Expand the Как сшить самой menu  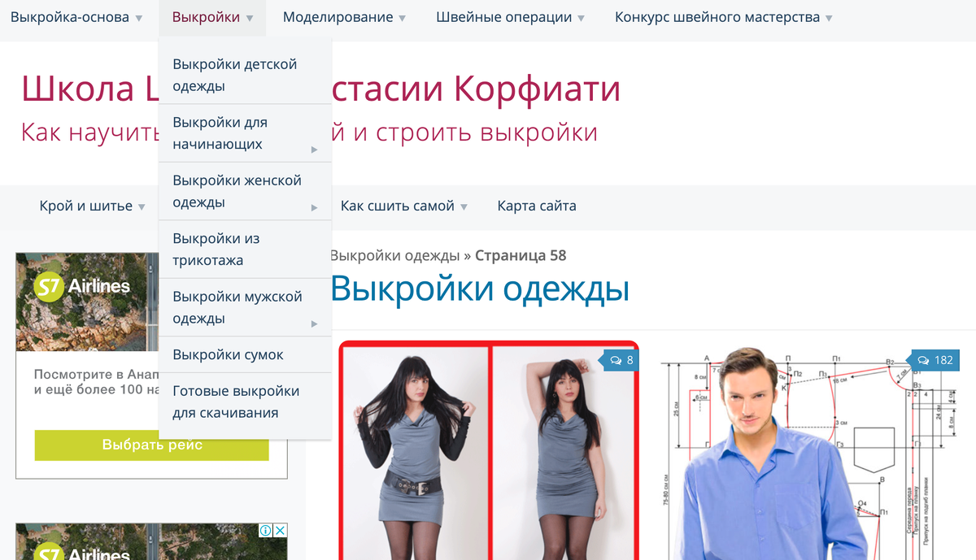tap(399, 206)
